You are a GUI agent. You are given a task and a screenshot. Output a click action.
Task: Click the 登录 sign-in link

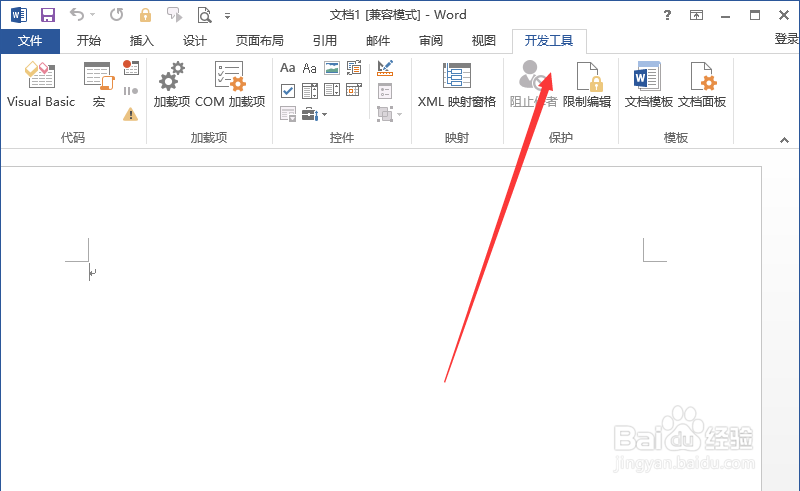pos(787,39)
